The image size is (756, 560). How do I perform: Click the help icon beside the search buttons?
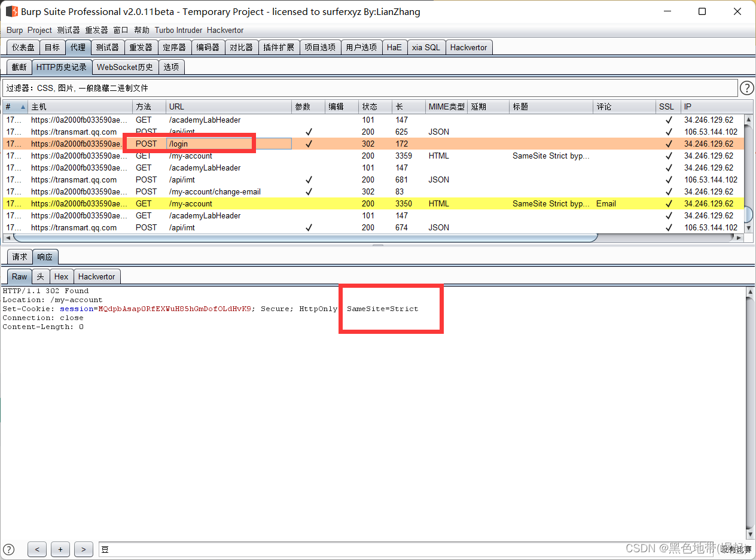coord(9,549)
